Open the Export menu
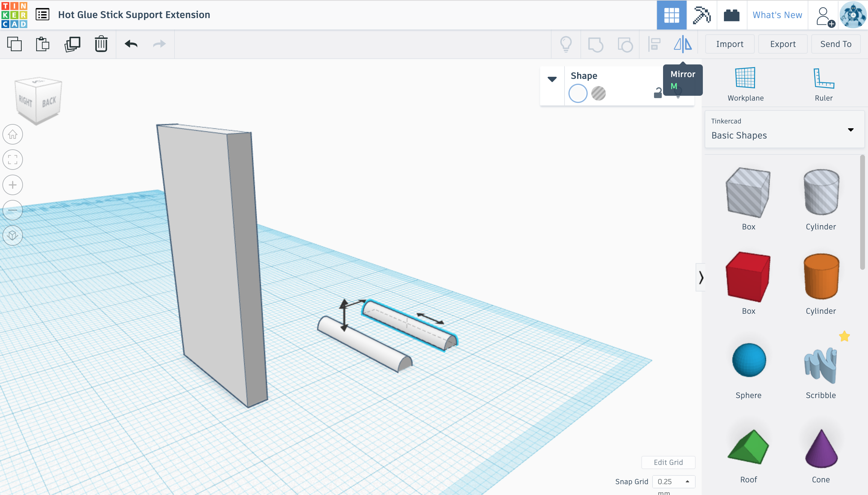 [x=783, y=44]
